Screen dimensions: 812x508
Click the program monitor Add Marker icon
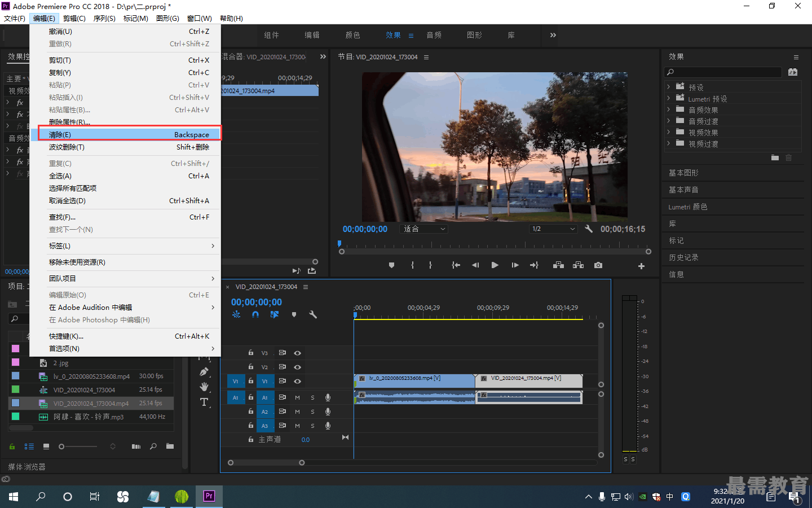[x=391, y=265]
